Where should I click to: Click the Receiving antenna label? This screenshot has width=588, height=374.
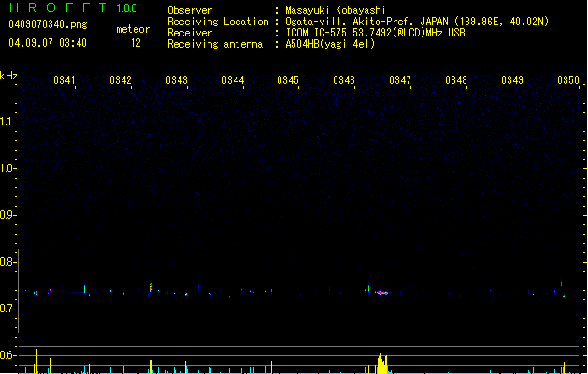coord(215,44)
